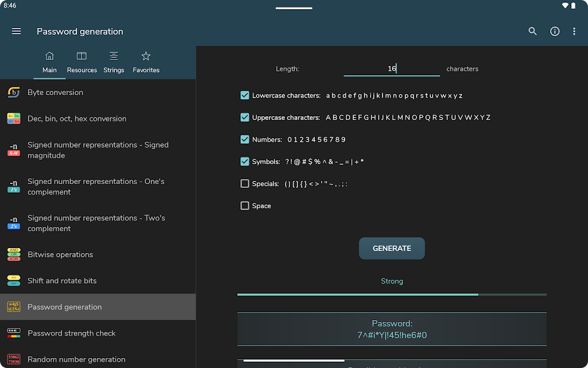Screen dimensions: 588x368
Task: Uncheck the Uppercase characters checkbox
Action: pyautogui.click(x=245, y=117)
